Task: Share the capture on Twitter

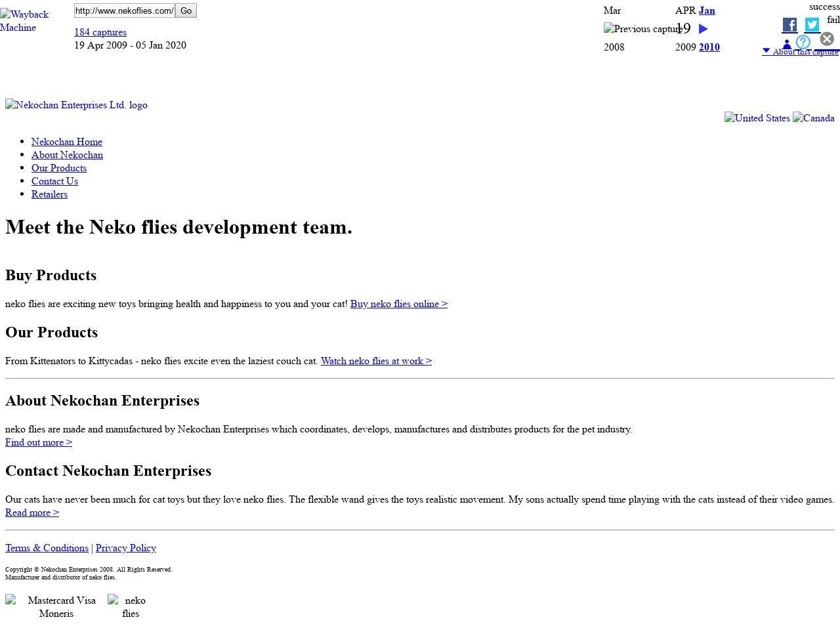Action: click(812, 26)
